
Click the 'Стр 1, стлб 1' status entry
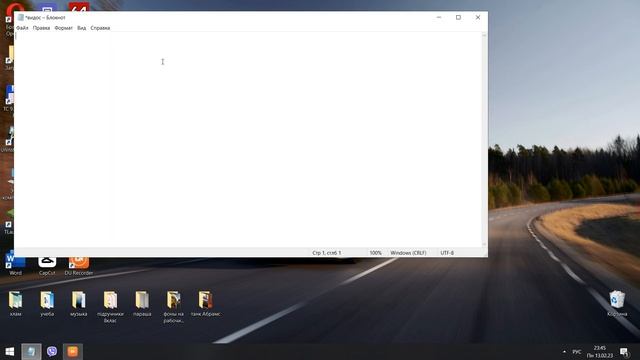[327, 253]
